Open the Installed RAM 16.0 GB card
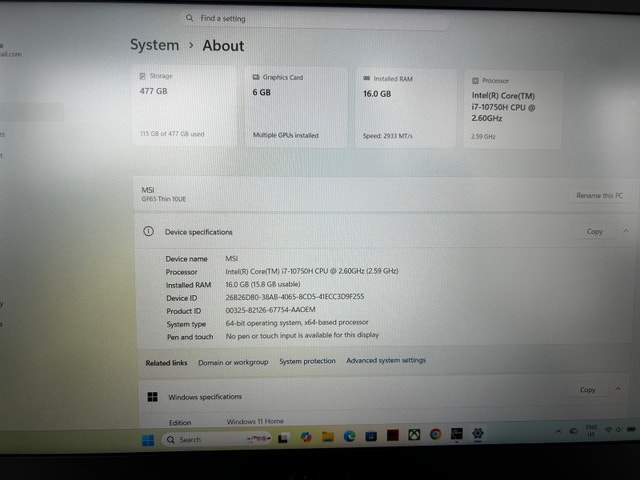 [405, 109]
